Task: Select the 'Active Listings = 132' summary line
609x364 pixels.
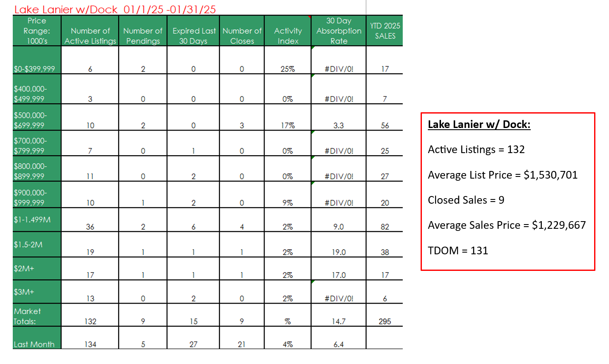Action: [476, 150]
